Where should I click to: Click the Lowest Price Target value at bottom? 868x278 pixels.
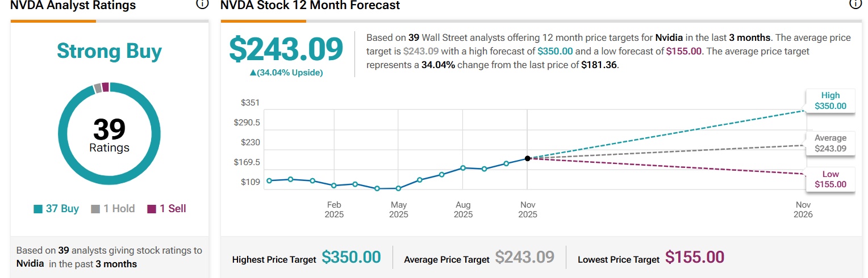[694, 257]
